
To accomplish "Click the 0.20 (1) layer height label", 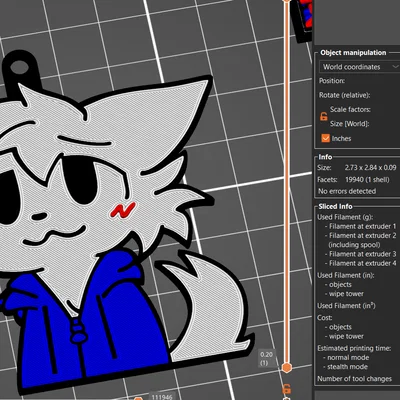I will (x=266, y=358).
